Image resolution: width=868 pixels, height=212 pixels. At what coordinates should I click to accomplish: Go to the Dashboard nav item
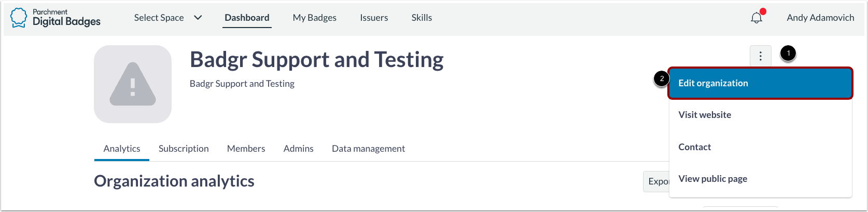pos(247,18)
